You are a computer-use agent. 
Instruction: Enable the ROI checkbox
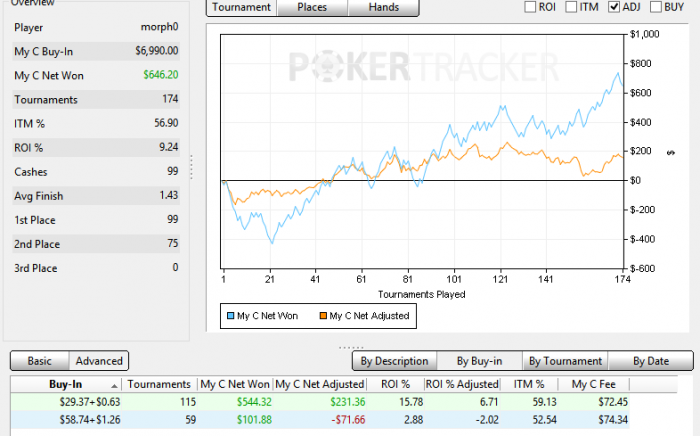pos(530,7)
